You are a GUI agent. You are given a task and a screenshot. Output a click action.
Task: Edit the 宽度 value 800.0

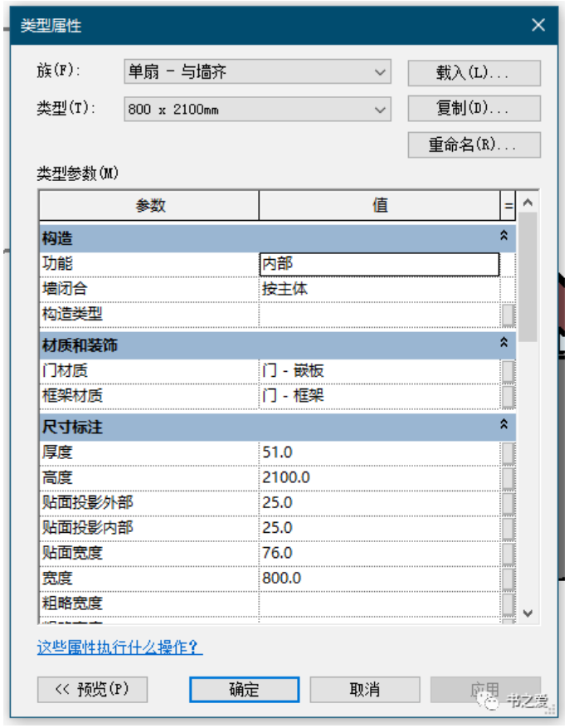click(379, 579)
